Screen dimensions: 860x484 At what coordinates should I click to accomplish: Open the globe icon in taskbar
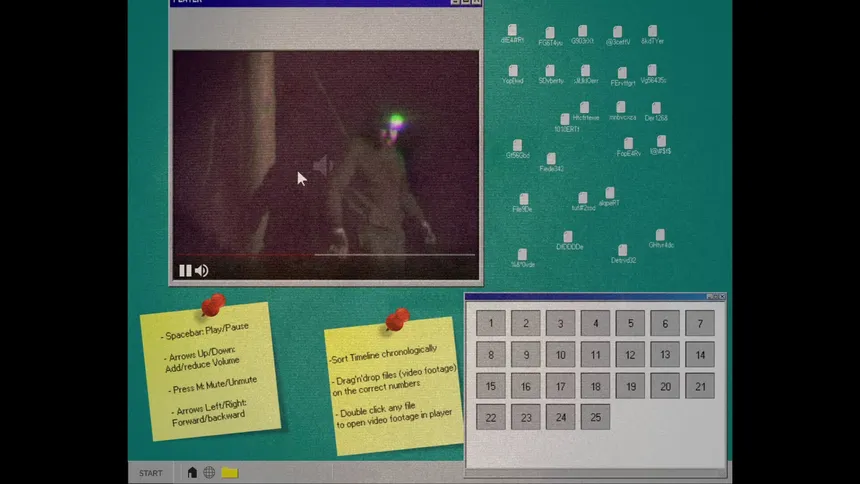tap(209, 472)
